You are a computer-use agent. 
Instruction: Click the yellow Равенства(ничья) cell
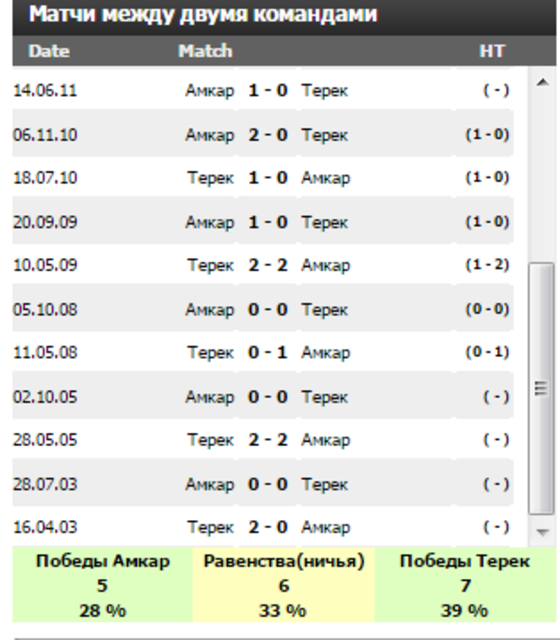pyautogui.click(x=284, y=585)
